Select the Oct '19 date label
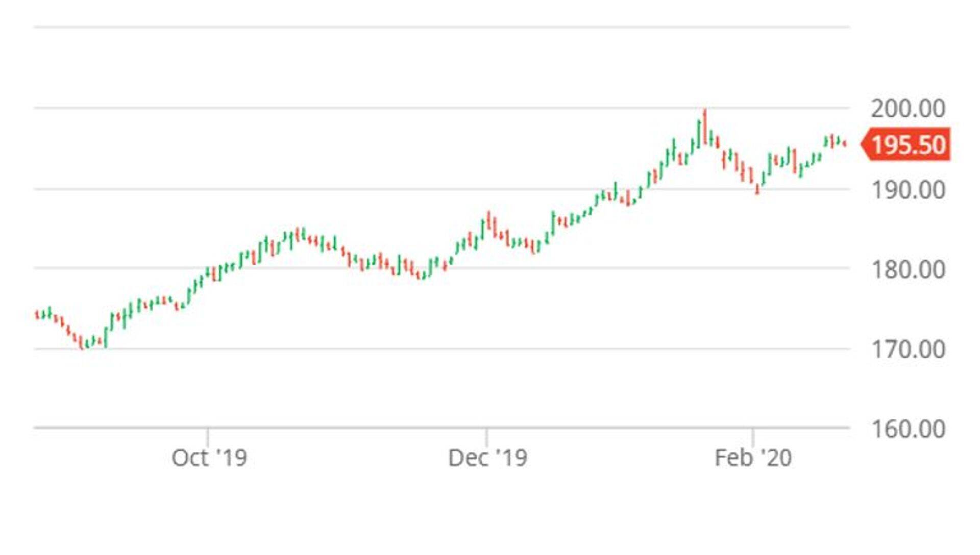 [209, 458]
